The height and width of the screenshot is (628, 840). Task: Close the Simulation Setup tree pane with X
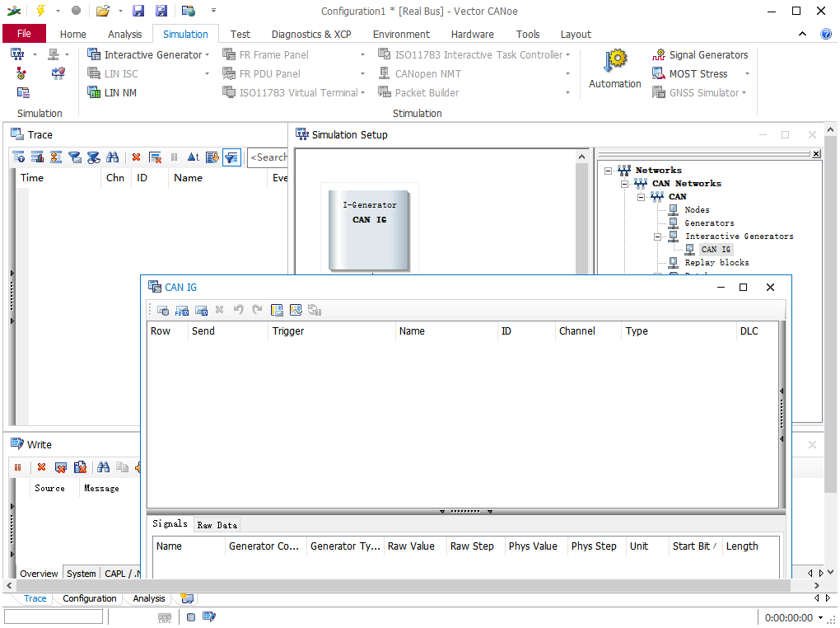pos(816,154)
